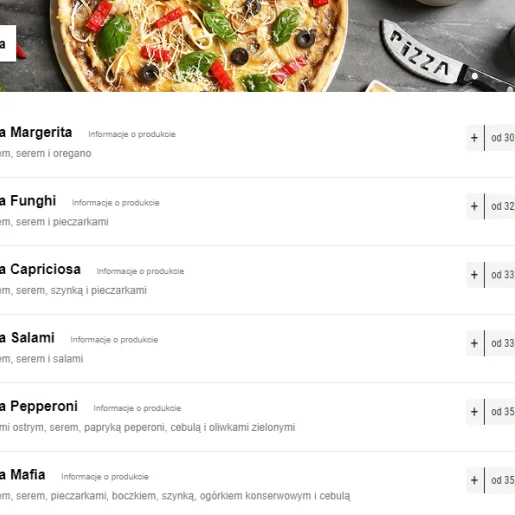Click the white category label on banner
Image resolution: width=515 pixels, height=515 pixels.
(x=7, y=43)
